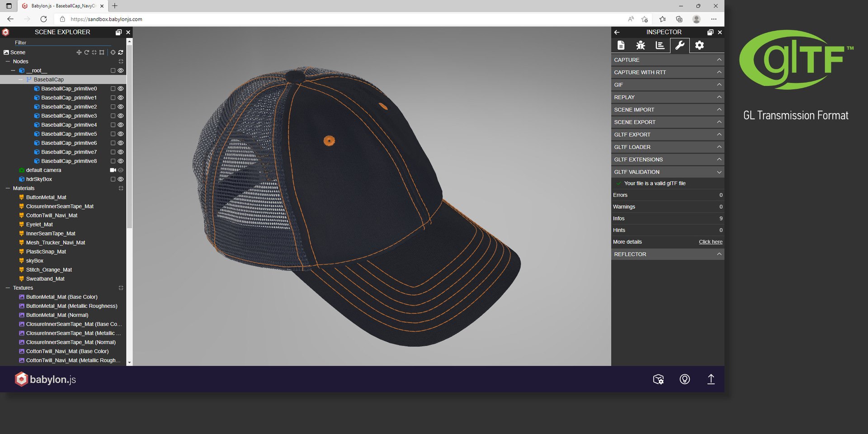This screenshot has width=868, height=434.
Task: Open the Inspector Settings gear tab
Action: coord(699,45)
